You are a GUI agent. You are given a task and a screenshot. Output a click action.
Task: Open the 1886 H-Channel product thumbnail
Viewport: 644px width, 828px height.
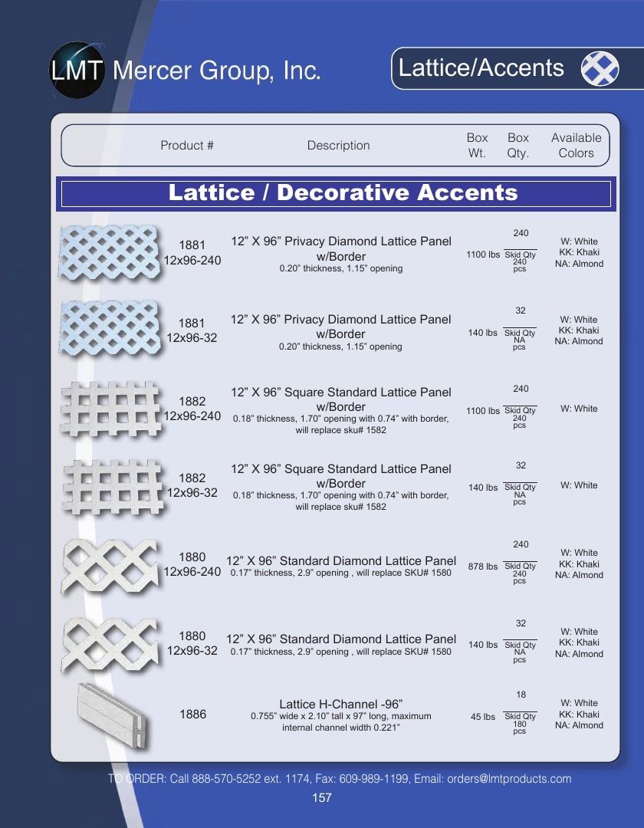pyautogui.click(x=113, y=715)
